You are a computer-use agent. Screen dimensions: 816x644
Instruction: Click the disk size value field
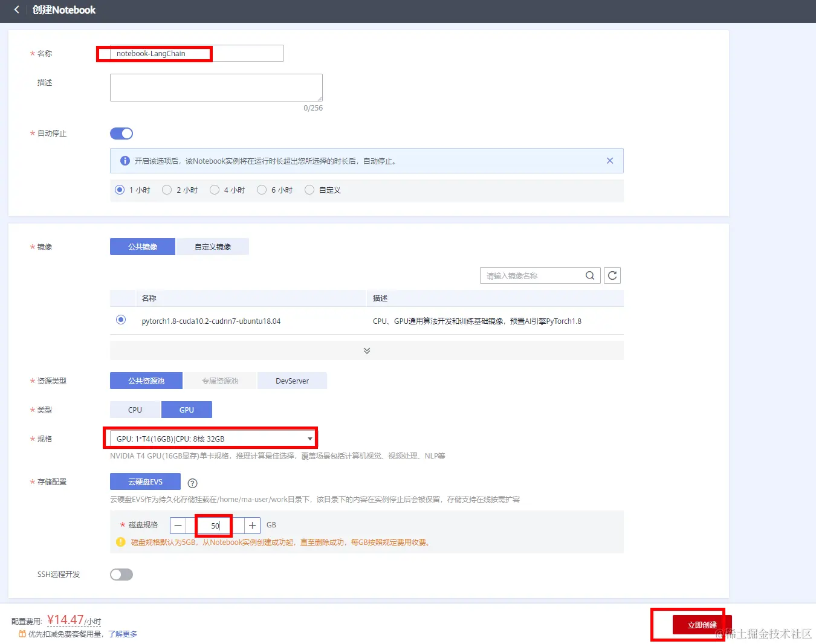pos(215,526)
